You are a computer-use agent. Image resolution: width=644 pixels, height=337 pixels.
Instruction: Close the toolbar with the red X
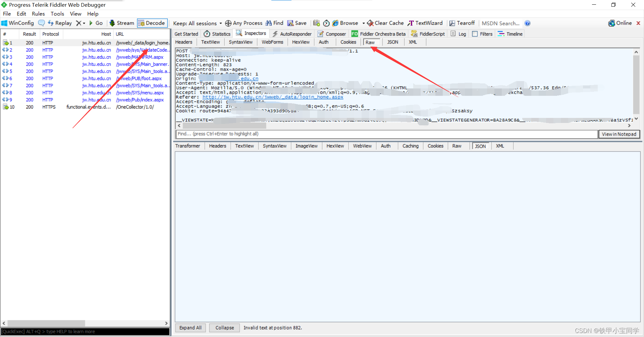[x=638, y=23]
